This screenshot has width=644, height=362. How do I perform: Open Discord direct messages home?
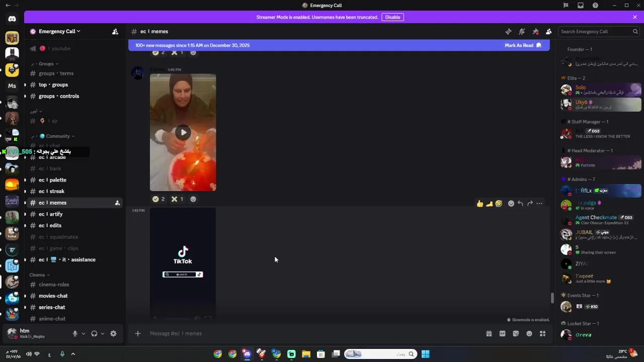12,19
